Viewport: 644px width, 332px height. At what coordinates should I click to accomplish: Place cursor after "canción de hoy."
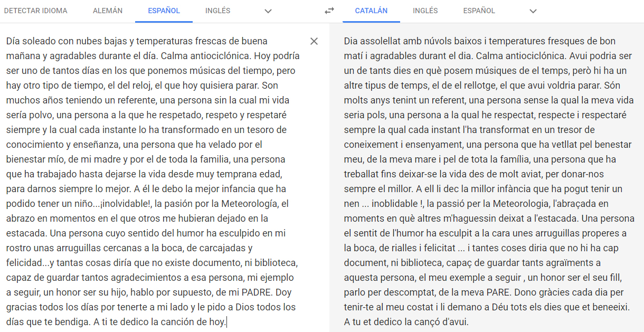pyautogui.click(x=226, y=322)
